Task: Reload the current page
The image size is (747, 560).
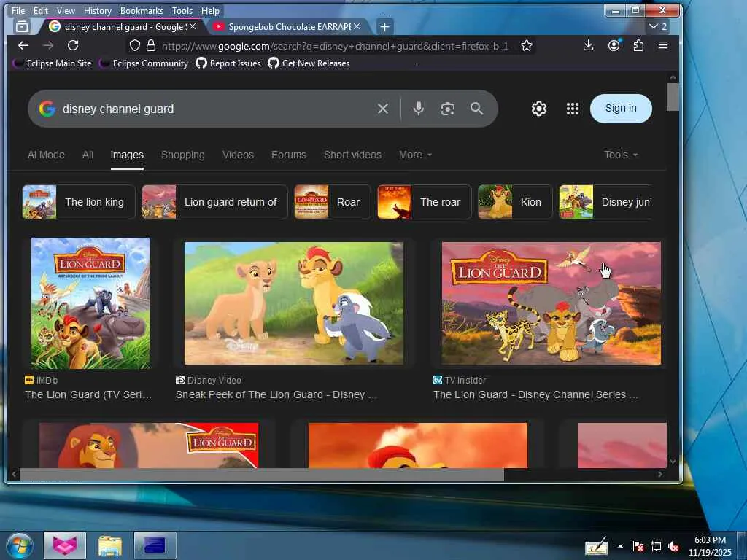Action: click(x=73, y=46)
